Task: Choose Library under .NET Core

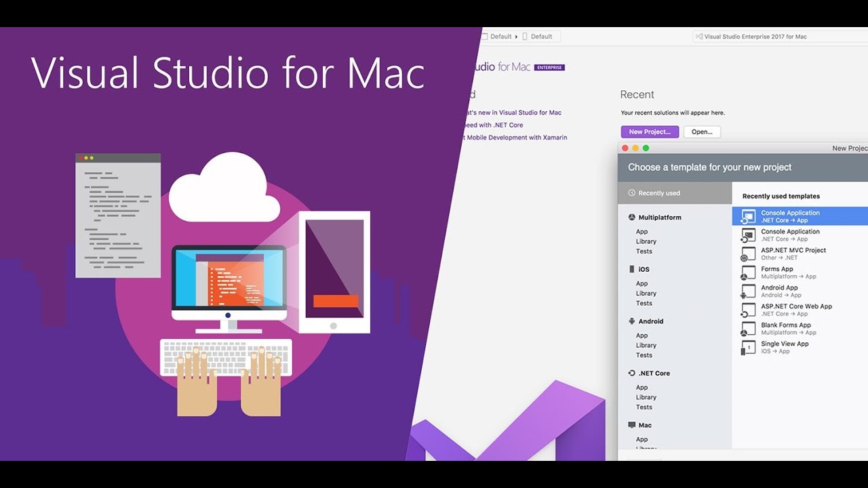Action: point(646,397)
